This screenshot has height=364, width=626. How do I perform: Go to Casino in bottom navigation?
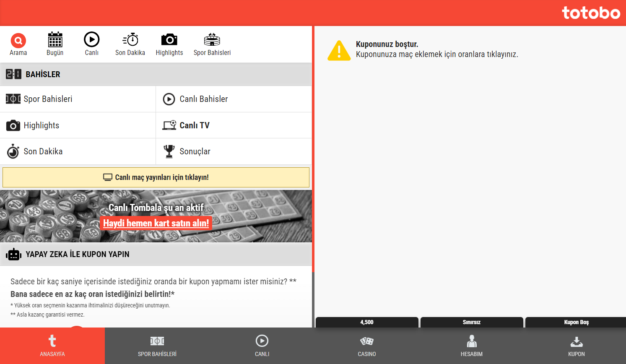click(366, 346)
